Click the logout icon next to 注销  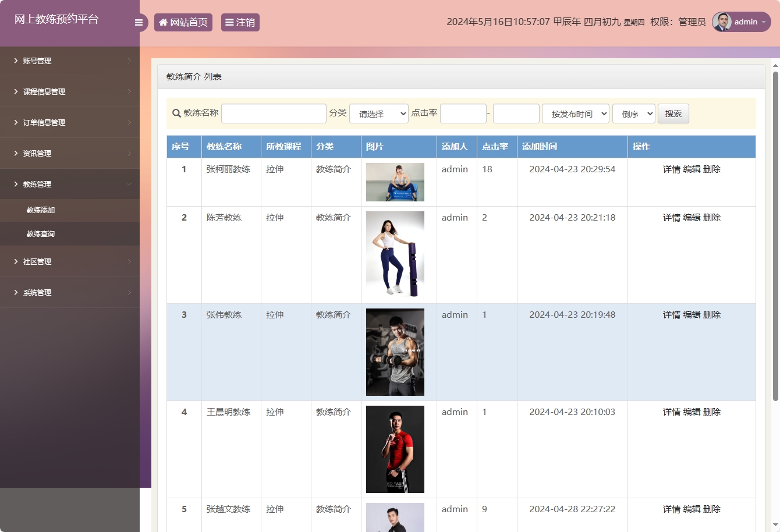click(229, 22)
